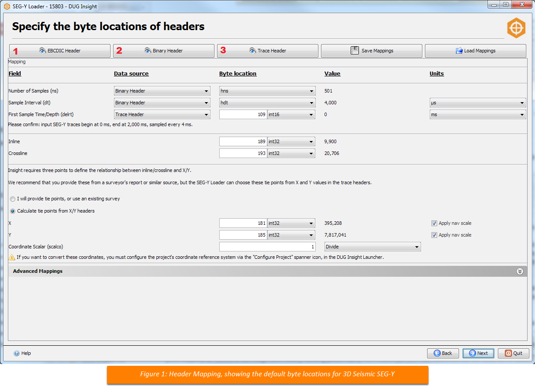Click the DUG Insight orange logo
The height and width of the screenshot is (392, 535).
point(516,28)
